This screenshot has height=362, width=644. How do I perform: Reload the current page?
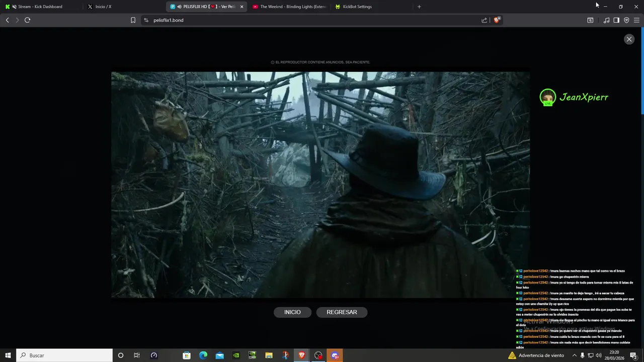[28, 20]
